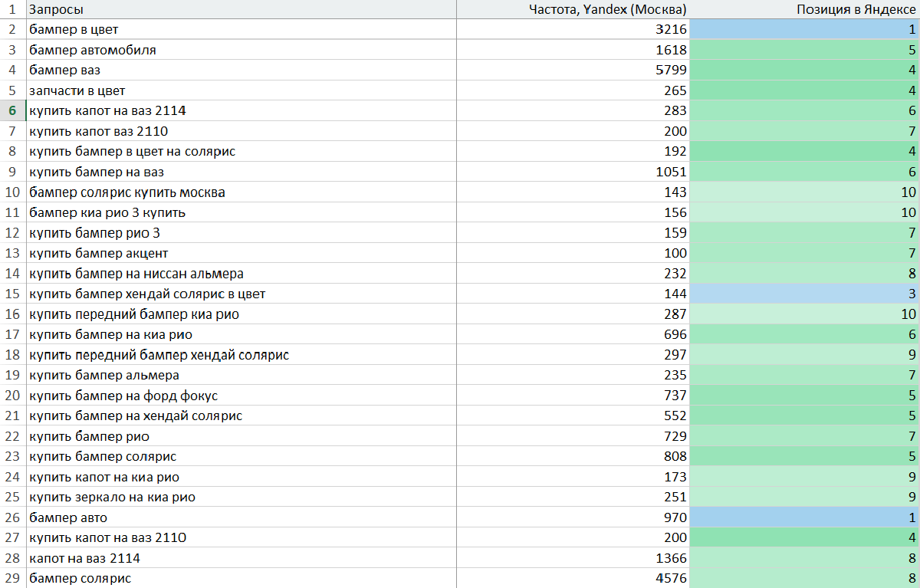Select row header 1
920x588 pixels.
click(x=13, y=9)
